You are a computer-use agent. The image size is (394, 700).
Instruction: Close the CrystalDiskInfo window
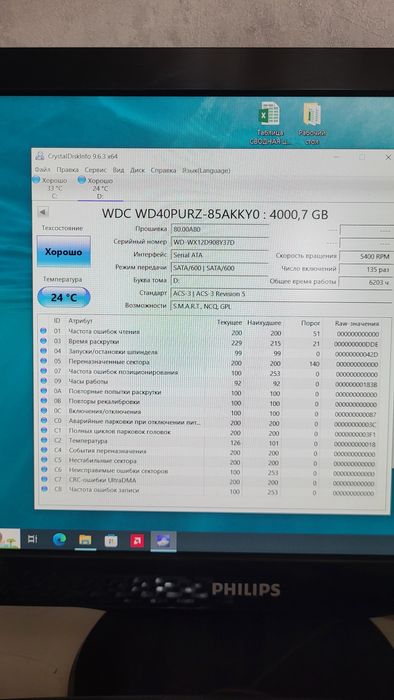(388, 157)
